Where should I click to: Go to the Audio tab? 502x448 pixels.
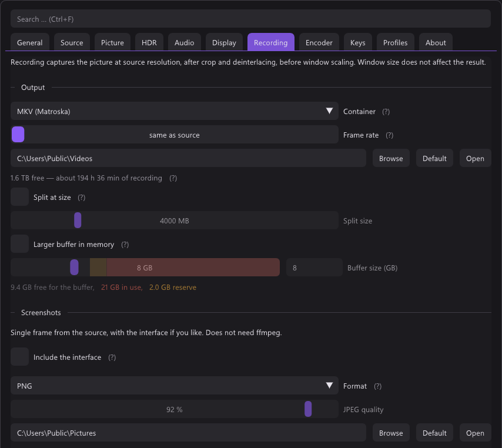point(184,42)
